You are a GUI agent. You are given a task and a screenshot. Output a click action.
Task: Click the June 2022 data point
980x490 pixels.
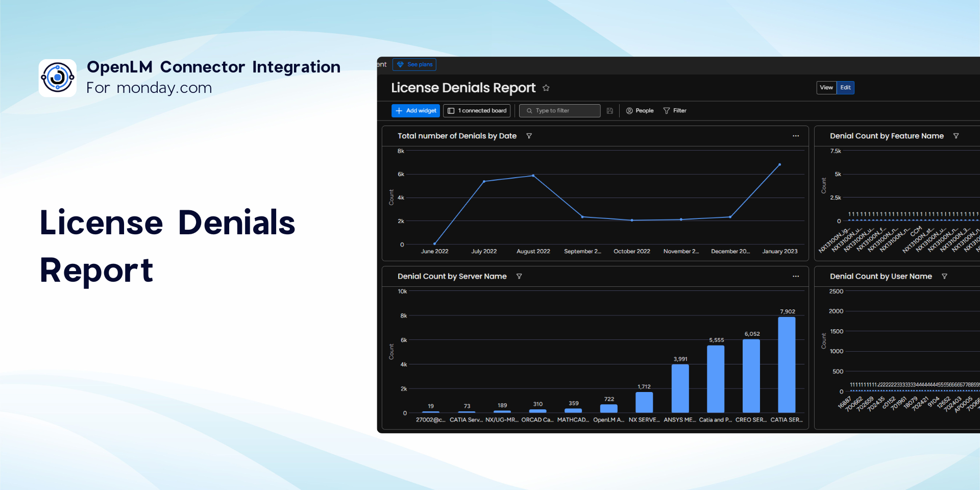tap(435, 243)
